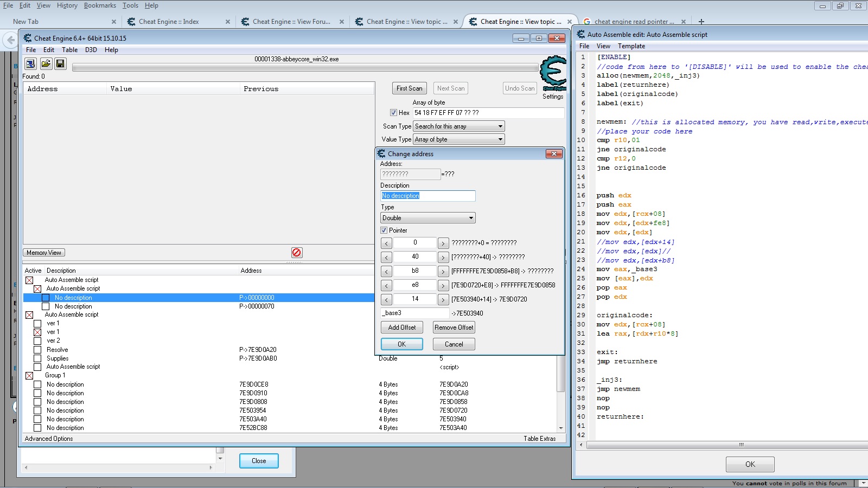Toggle the Pointer checkbox in Change address

coord(384,230)
